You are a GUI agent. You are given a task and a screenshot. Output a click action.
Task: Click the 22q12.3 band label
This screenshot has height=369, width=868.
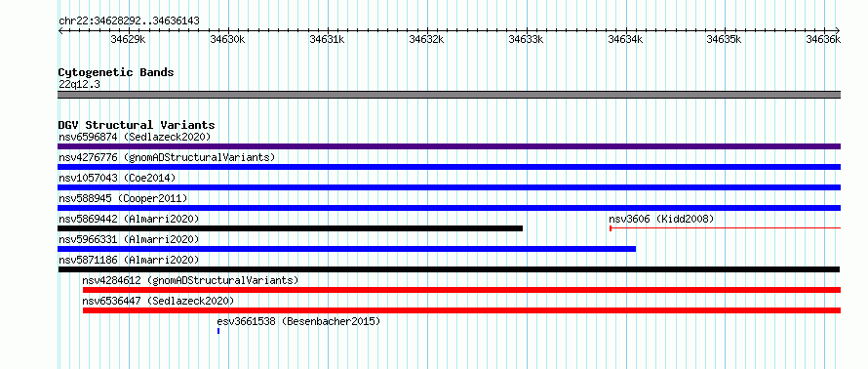[80, 85]
